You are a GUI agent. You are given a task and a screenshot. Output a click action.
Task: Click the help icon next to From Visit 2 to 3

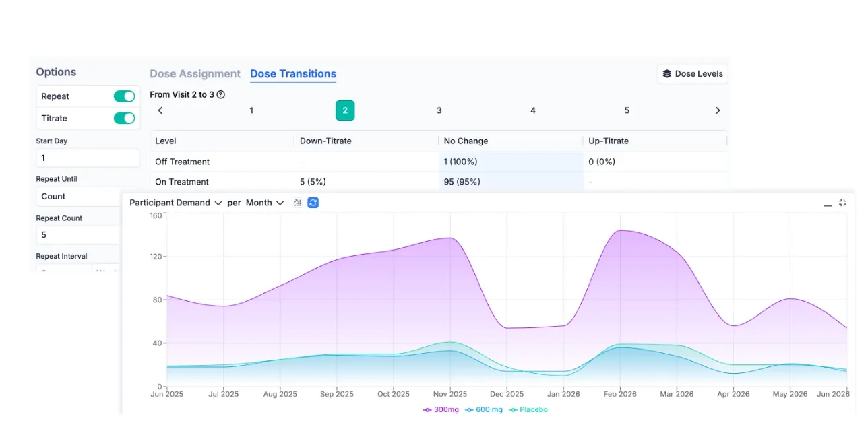[x=220, y=95]
